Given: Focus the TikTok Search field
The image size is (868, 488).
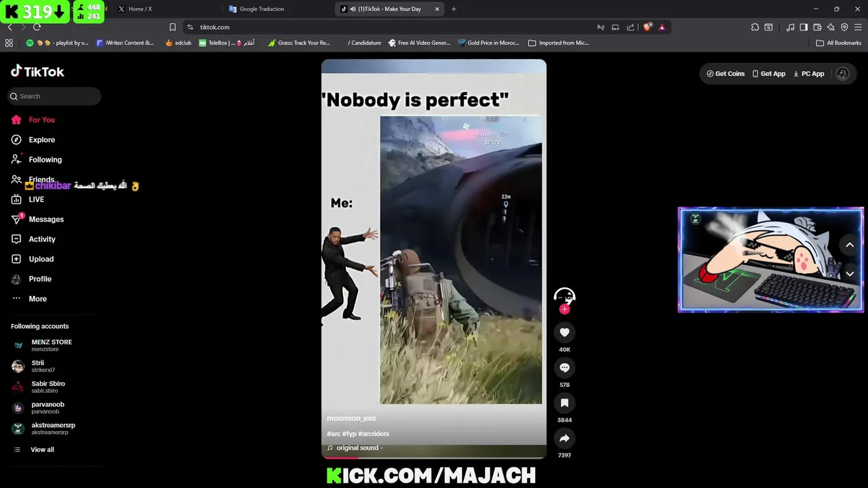Looking at the screenshot, I should click(x=54, y=96).
